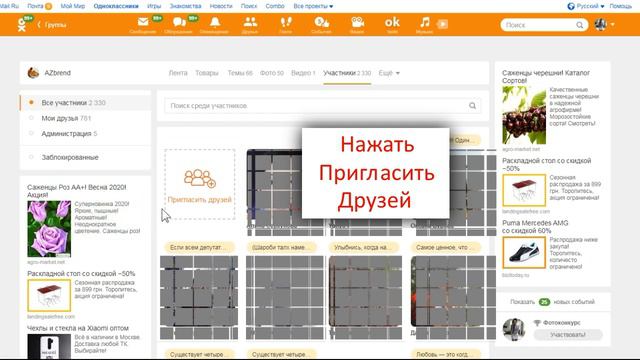This screenshot has height=360, width=640.
Task: Open Помощь link
Action: [x=620, y=6]
